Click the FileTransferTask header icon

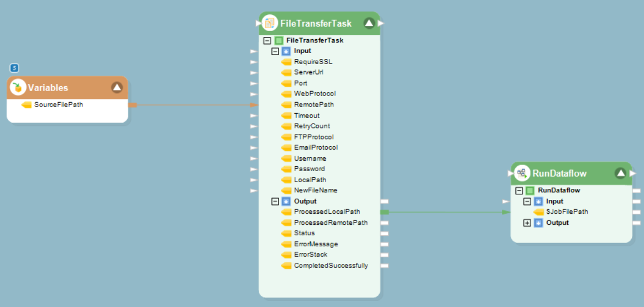click(x=270, y=23)
